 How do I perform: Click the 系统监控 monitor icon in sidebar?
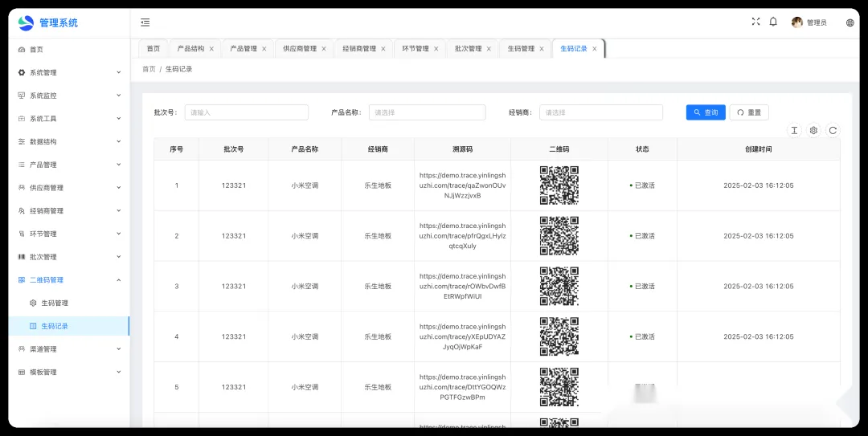click(22, 96)
